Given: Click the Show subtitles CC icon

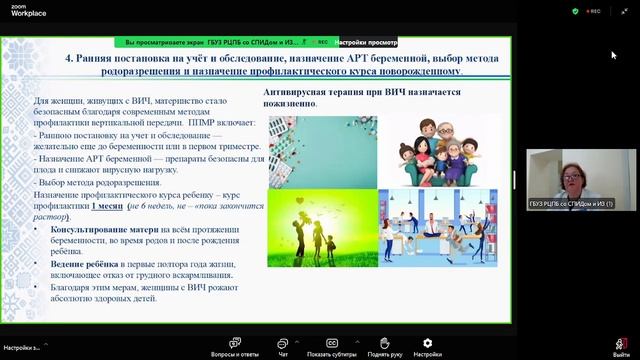Looking at the screenshot, I should pos(332,343).
